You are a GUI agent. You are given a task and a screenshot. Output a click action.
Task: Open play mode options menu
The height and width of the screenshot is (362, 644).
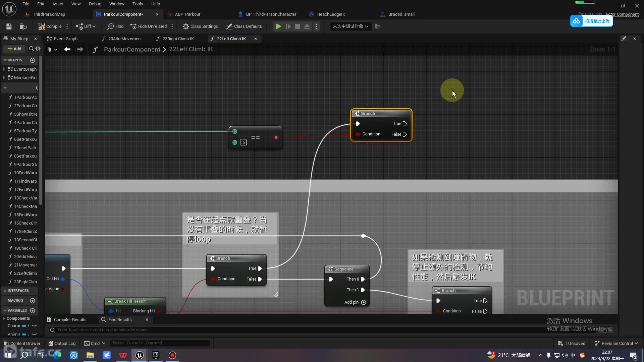pos(316,26)
